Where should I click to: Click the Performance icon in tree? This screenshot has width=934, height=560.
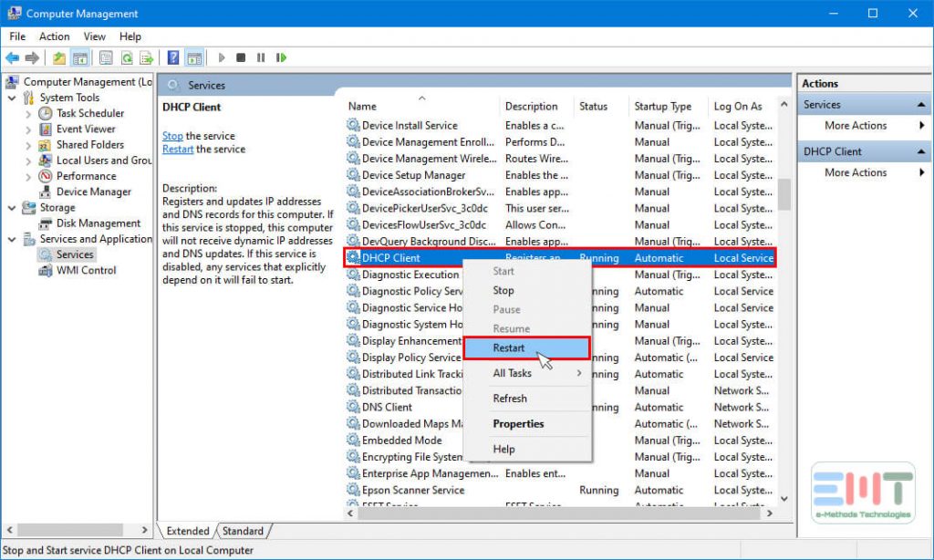(46, 176)
